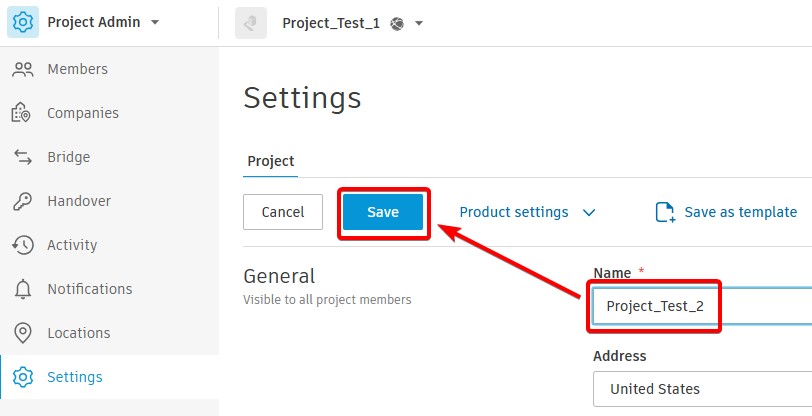This screenshot has width=812, height=416.
Task: Click the Locations pin icon
Action: [x=23, y=333]
